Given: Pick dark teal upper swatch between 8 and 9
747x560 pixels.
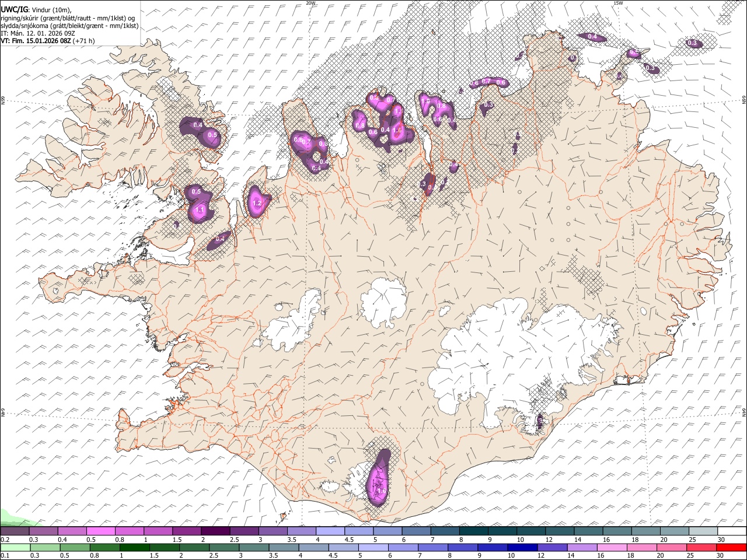Looking at the screenshot, I should [474, 531].
